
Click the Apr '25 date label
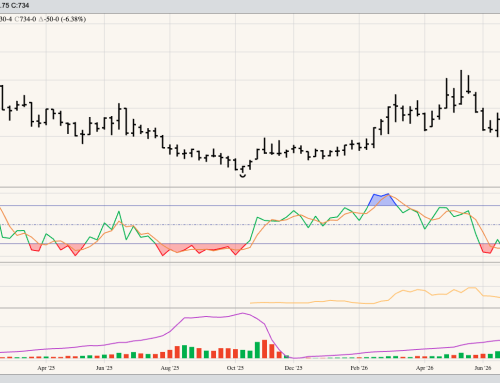(x=46, y=368)
